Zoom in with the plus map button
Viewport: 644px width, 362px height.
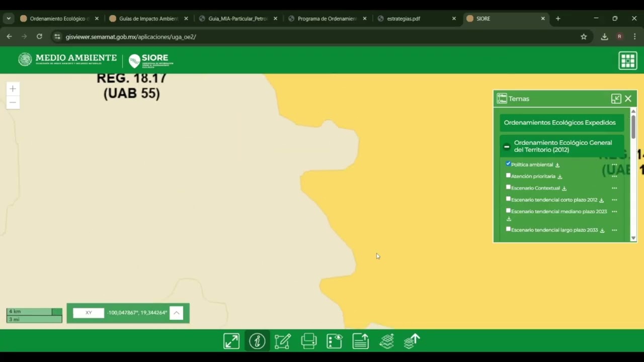[13, 89]
